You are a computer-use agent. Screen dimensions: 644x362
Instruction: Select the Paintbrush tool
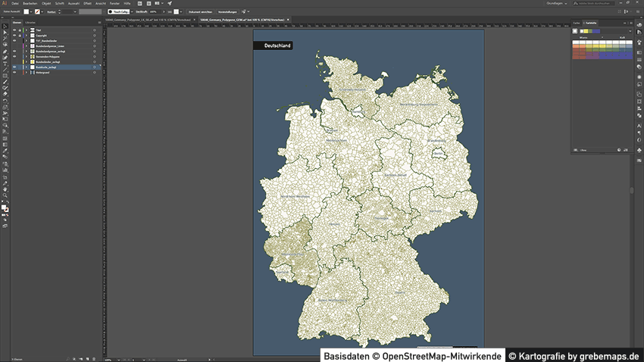pyautogui.click(x=5, y=82)
